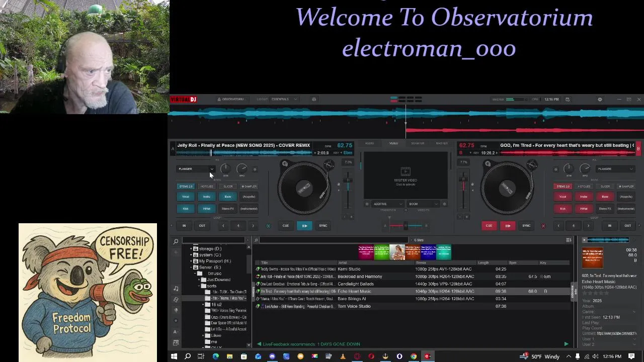Open the music notes sidebar icon
Image resolution: width=644 pixels, height=362 pixels.
176,288
